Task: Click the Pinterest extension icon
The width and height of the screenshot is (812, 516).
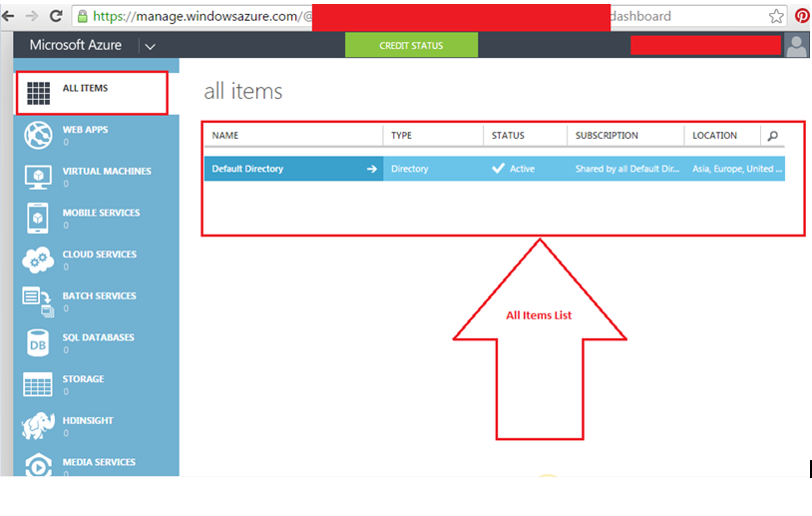Action: (x=802, y=16)
